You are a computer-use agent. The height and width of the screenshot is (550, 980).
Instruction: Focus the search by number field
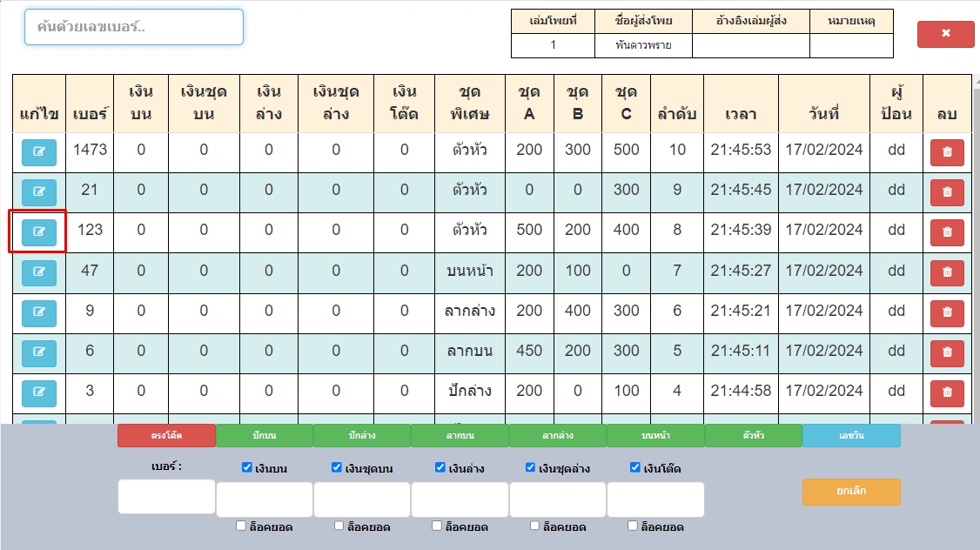[134, 27]
